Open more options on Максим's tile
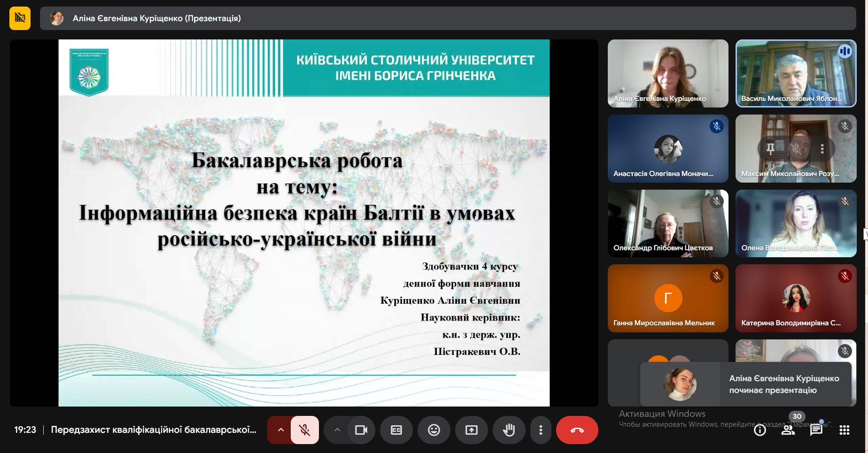 pyautogui.click(x=822, y=149)
